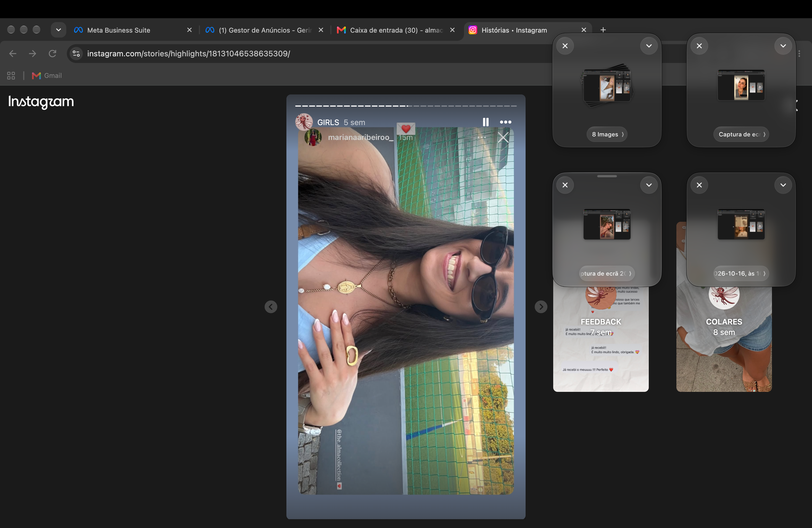Open the Gmail bookmark
This screenshot has width=812, height=528.
(47, 76)
